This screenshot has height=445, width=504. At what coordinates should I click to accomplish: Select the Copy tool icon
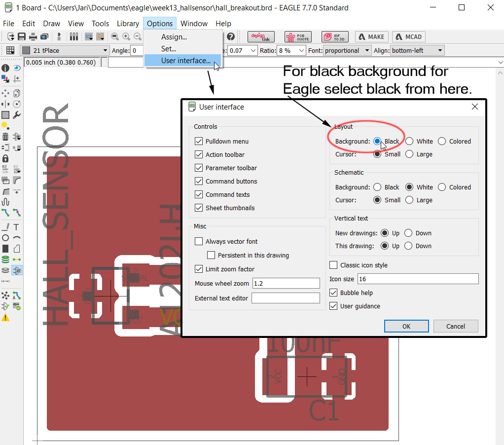click(17, 93)
